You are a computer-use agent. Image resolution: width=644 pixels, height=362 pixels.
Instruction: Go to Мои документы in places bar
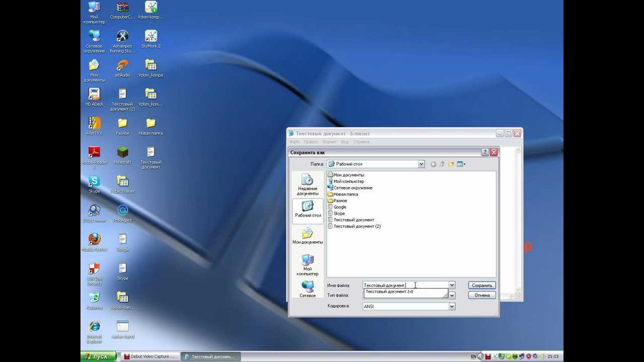point(307,235)
